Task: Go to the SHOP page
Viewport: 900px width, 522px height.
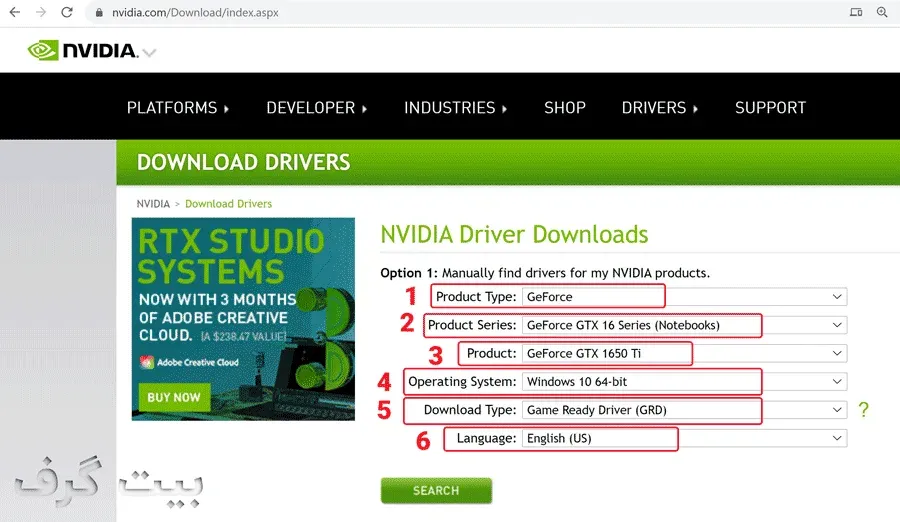Action: 565,107
